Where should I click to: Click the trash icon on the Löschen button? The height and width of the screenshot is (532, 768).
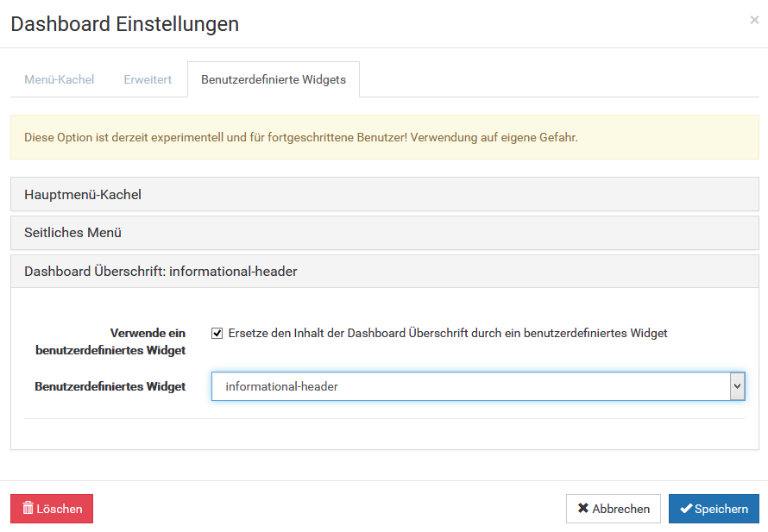point(28,509)
